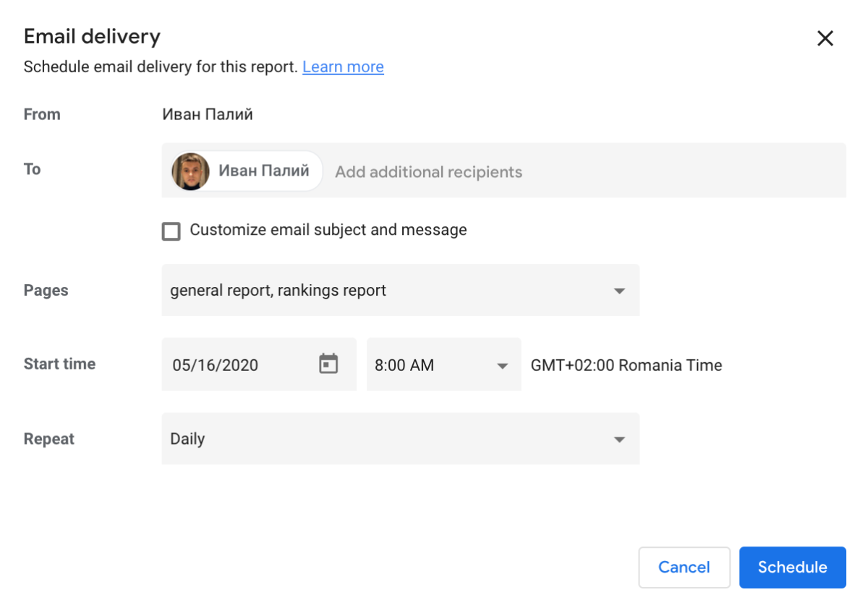Click the sender name next to From
The image size is (868, 613).
pyautogui.click(x=208, y=114)
